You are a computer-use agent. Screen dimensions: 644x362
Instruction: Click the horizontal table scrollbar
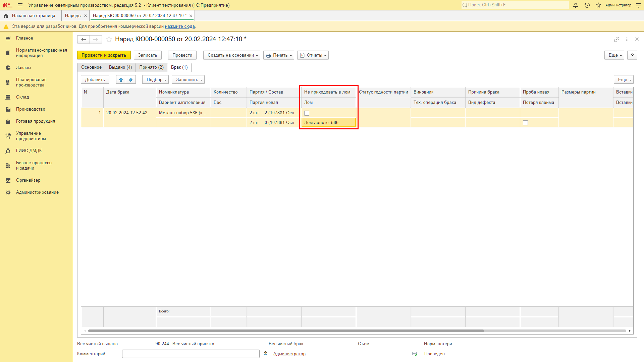pos(286,331)
